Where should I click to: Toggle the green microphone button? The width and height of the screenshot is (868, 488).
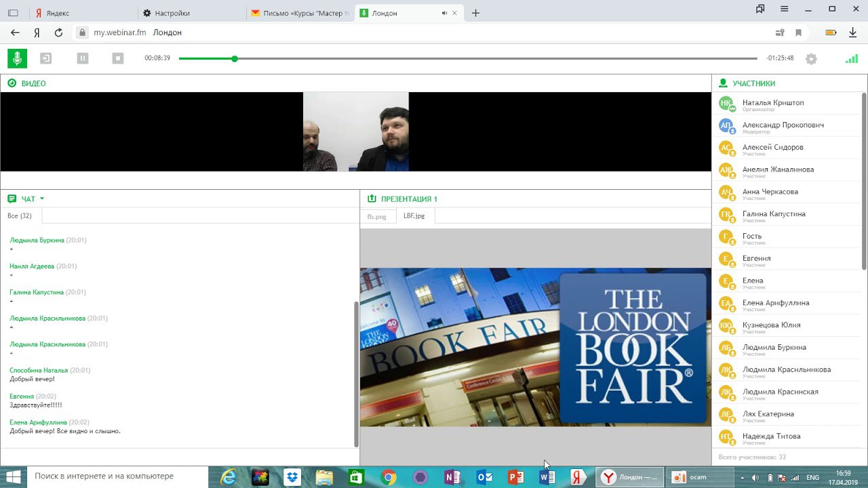pos(18,58)
